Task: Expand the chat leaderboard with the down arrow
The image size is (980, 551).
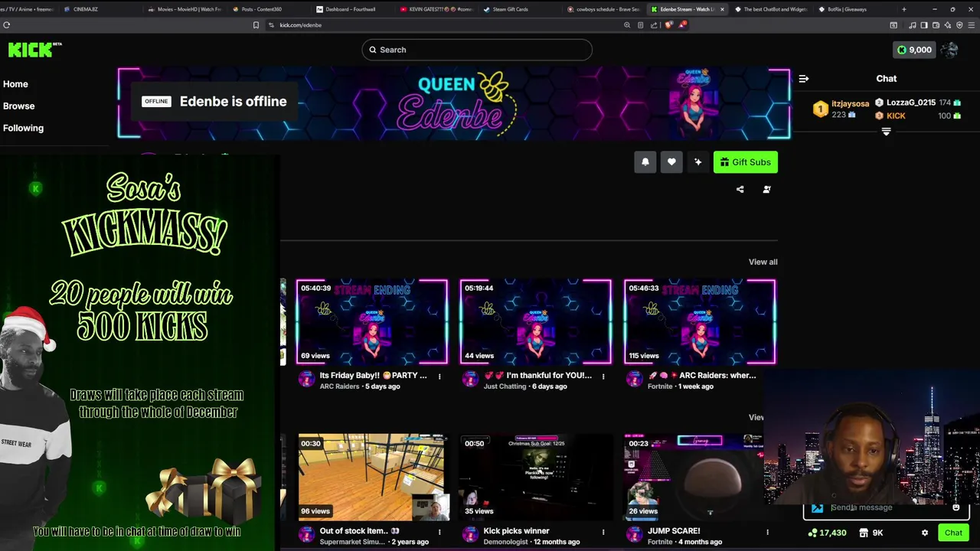Action: 886,132
